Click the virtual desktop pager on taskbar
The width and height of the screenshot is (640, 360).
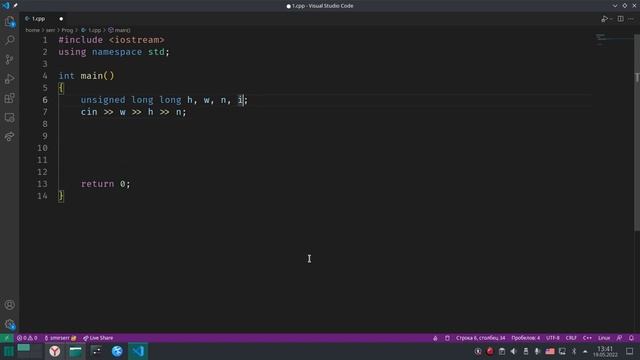click(30, 351)
